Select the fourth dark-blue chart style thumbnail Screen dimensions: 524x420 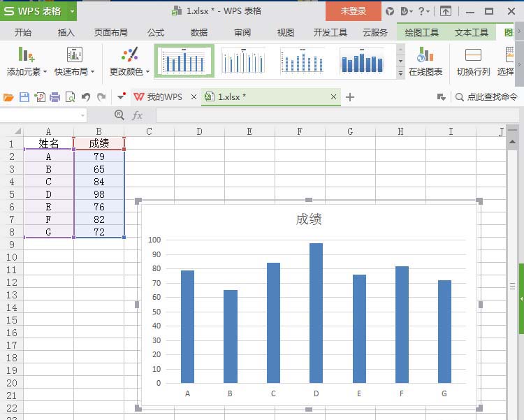[x=362, y=61]
